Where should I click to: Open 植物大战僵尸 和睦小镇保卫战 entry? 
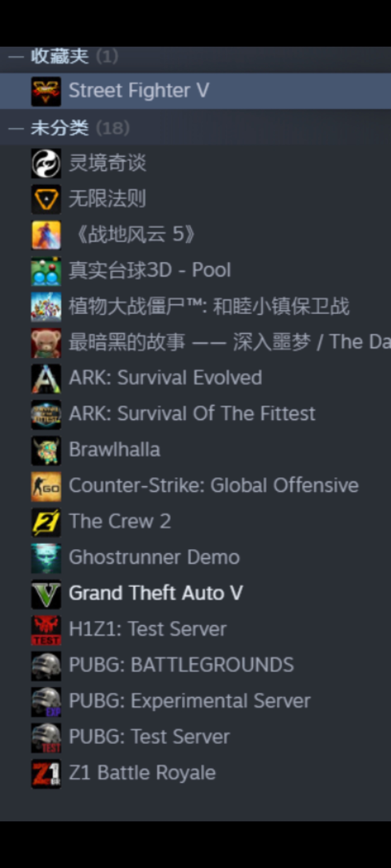pos(195,307)
